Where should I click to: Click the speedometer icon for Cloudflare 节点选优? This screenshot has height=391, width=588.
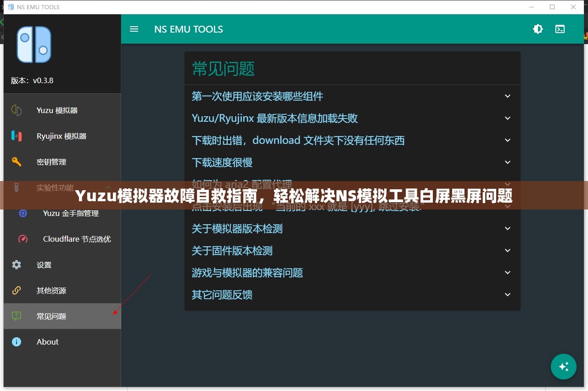[23, 239]
